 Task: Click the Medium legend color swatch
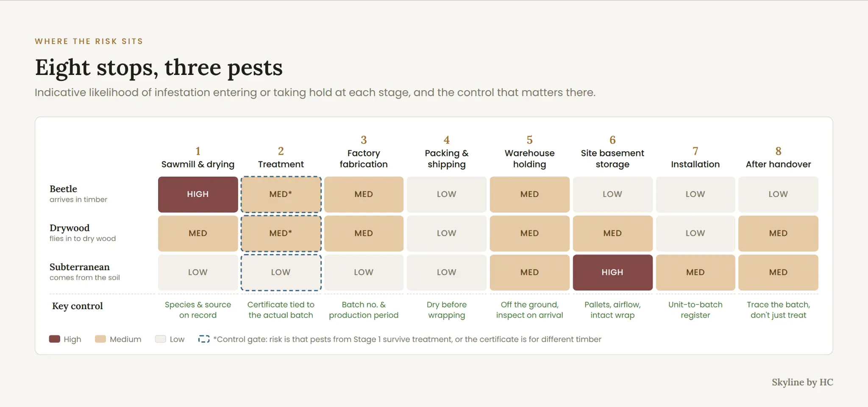point(100,339)
